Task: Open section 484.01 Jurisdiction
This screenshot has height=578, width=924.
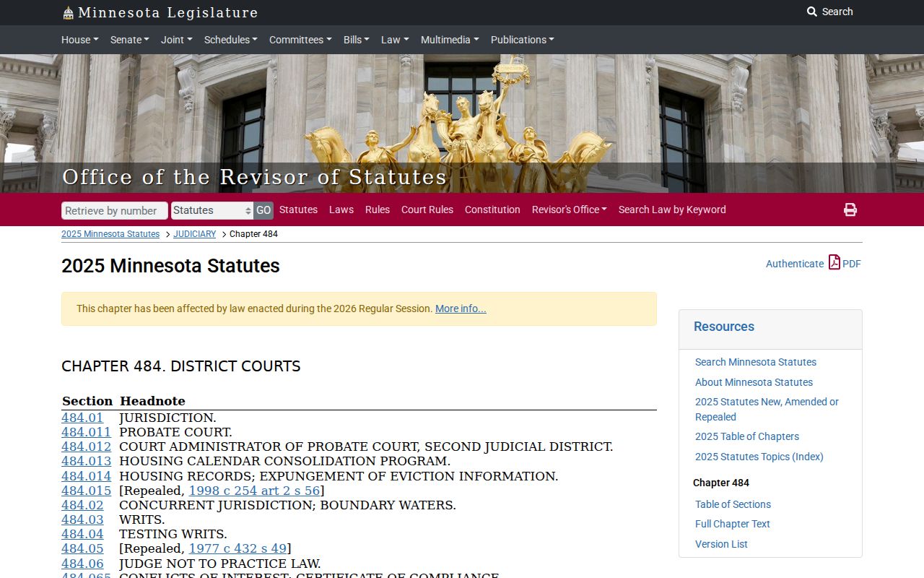Action: (82, 418)
